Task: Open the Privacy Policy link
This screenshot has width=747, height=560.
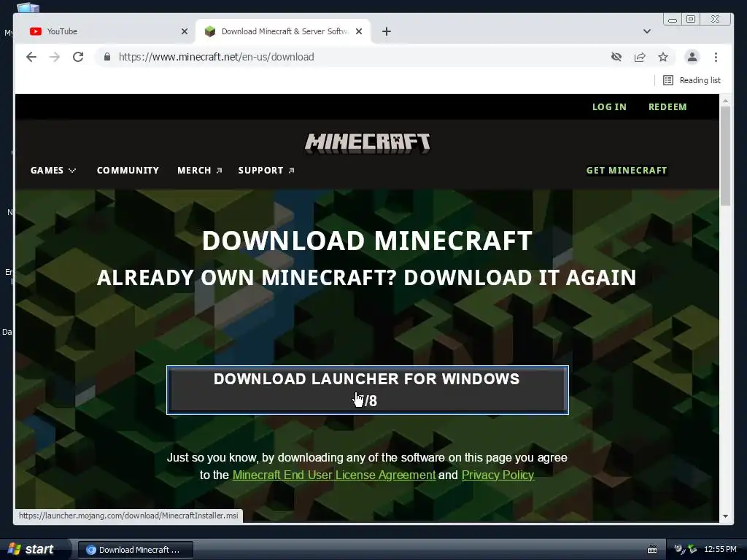Action: click(x=498, y=475)
